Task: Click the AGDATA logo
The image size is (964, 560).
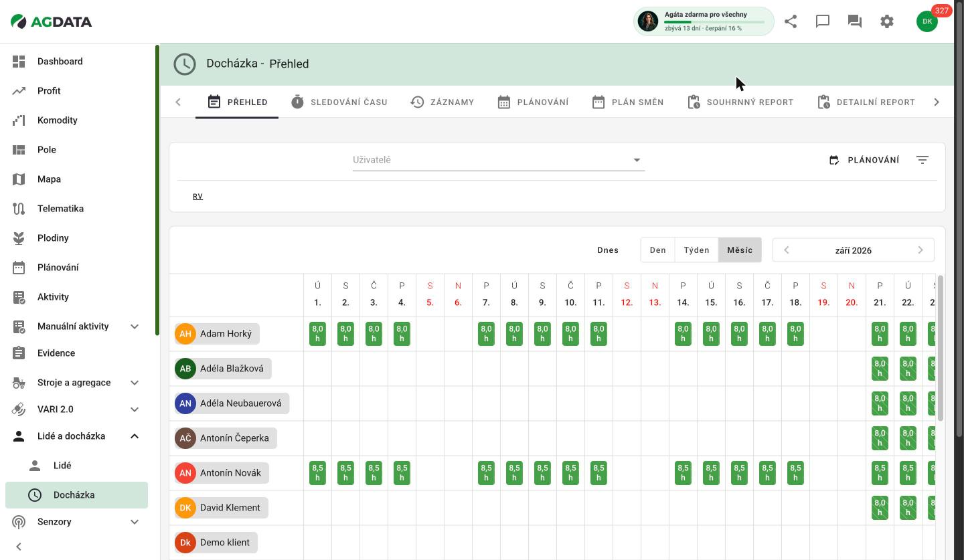Action: (52, 21)
